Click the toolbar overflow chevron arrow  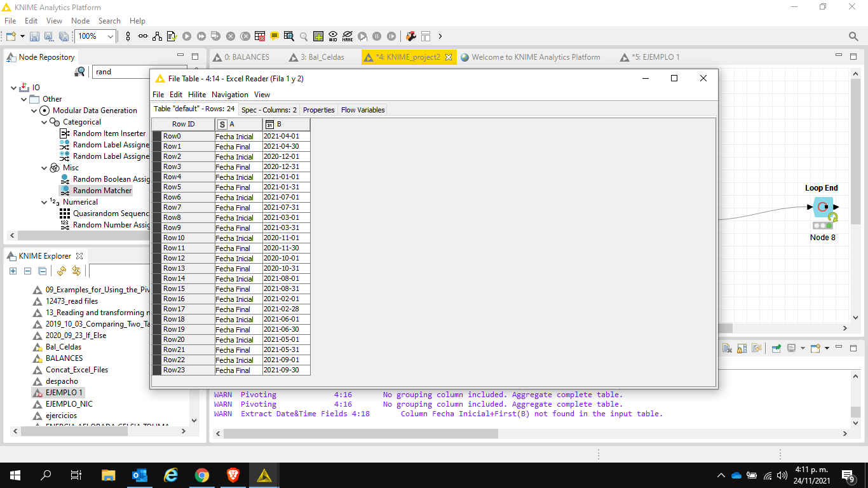click(x=440, y=36)
